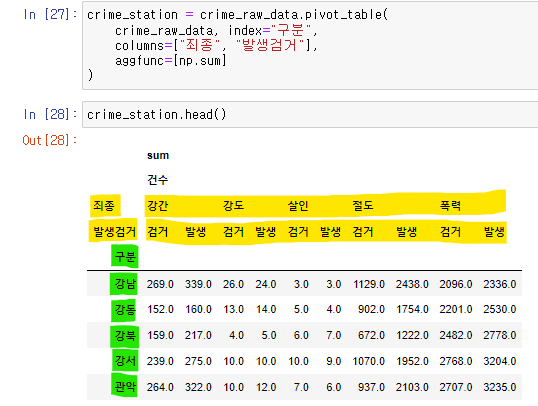The height and width of the screenshot is (406, 538).
Task: Click the 2778.0 cell in 강북 row
Action: (x=500, y=335)
